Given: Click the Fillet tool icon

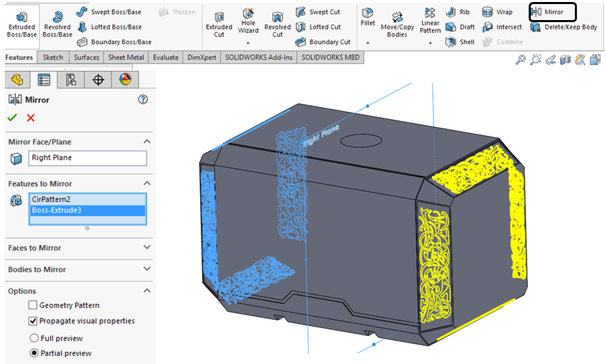Looking at the screenshot, I should click(x=367, y=16).
